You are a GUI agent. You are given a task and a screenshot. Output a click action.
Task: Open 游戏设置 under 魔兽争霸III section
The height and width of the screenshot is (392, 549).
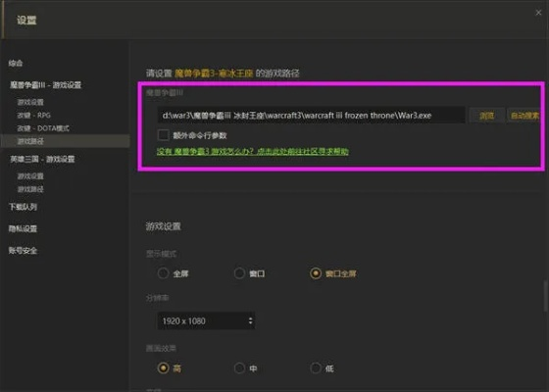pos(30,102)
